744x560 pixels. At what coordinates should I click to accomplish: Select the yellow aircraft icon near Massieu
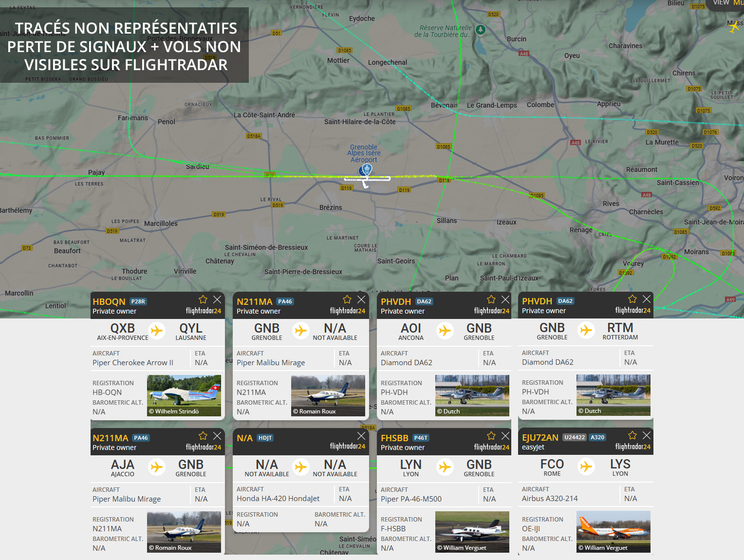click(x=734, y=28)
